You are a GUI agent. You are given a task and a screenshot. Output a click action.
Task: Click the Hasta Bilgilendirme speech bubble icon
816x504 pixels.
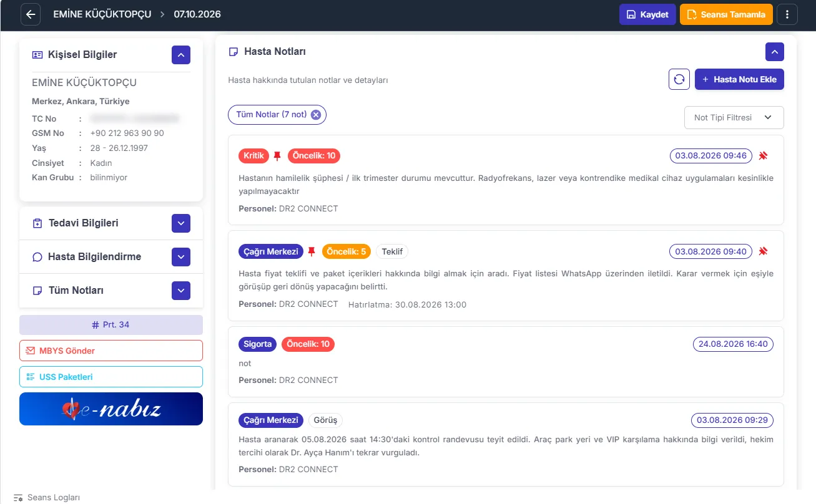pyautogui.click(x=37, y=257)
